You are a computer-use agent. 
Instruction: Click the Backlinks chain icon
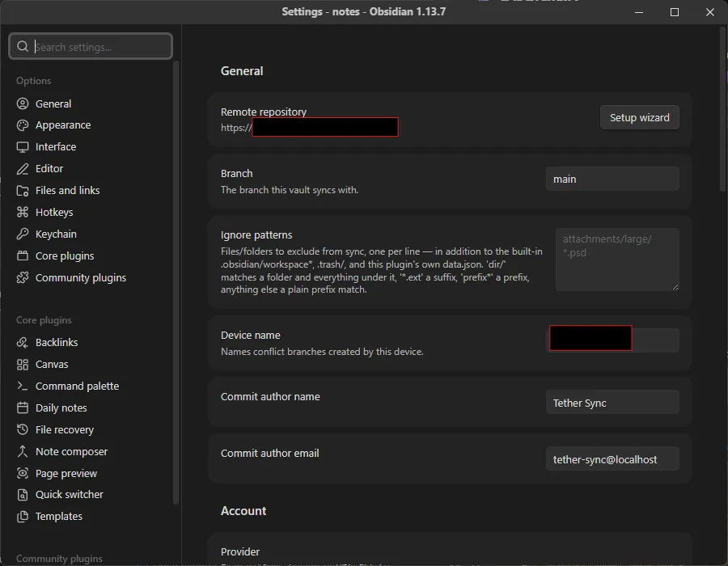23,342
